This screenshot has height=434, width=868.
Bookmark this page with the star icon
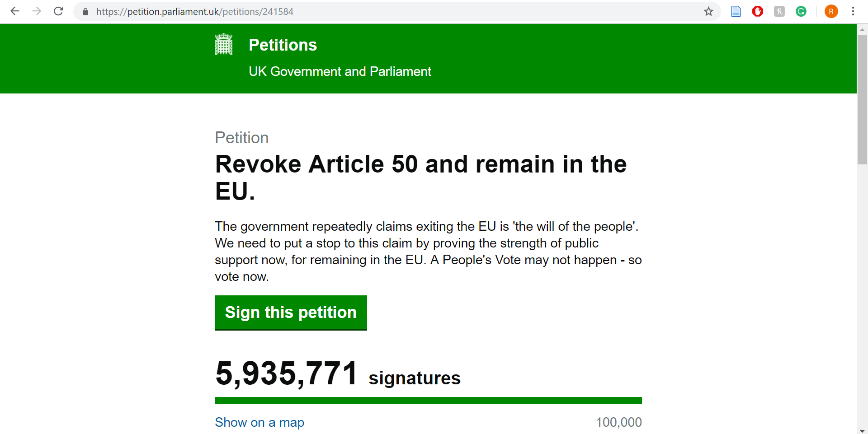click(x=708, y=11)
